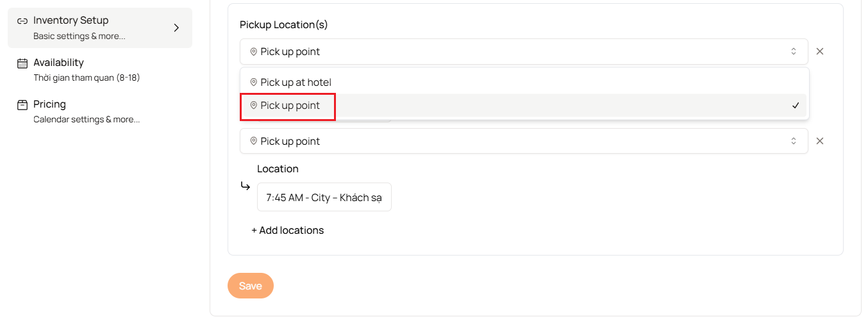Save the pickup location settings
Viewport: 868px width, 326px height.
click(x=251, y=286)
